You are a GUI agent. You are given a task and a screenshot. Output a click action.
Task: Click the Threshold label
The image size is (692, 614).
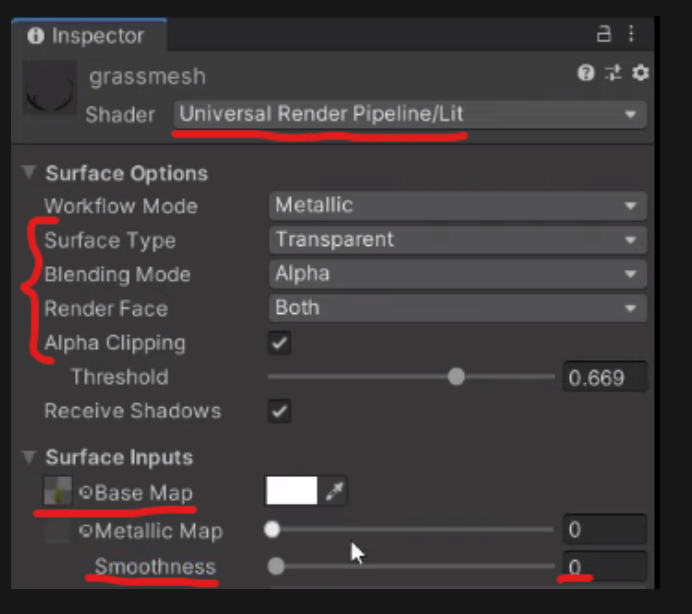pos(120,377)
